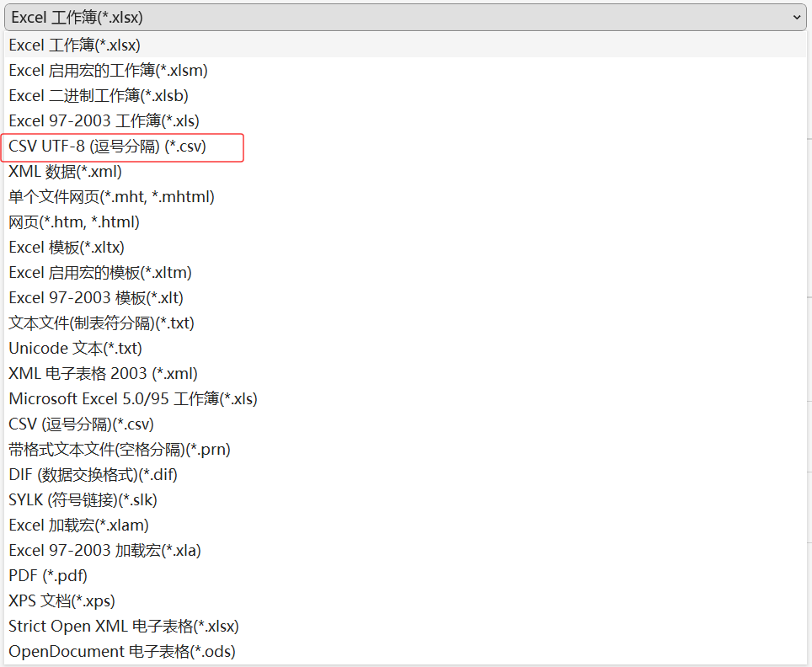The height and width of the screenshot is (667, 812).
Task: Pick the Unicode 文本(*.txt) option
Action: tap(76, 348)
